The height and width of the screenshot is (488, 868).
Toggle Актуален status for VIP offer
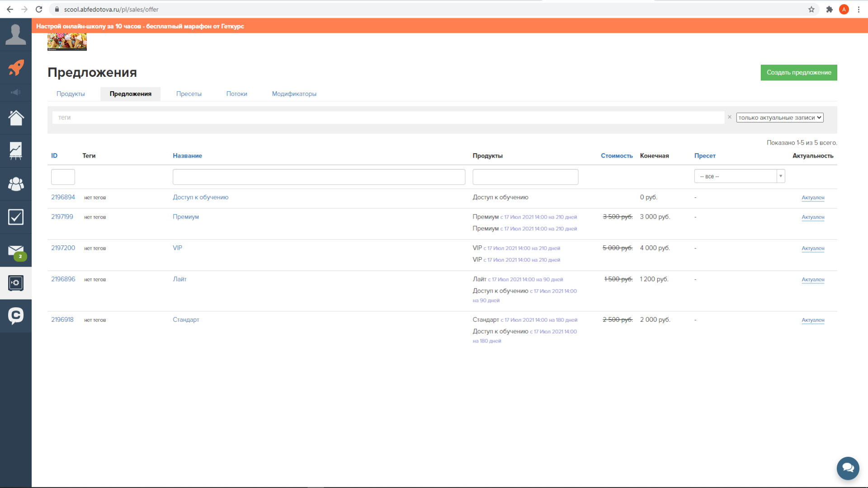pos(812,249)
